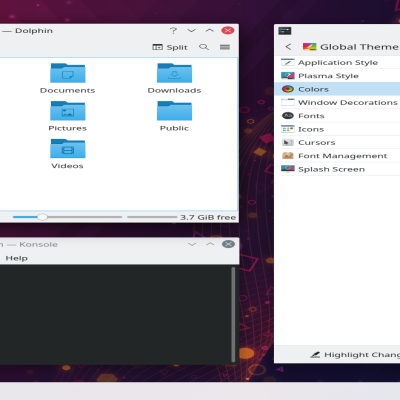400x400 pixels.
Task: Click the Splash Screen icon
Action: (288, 169)
